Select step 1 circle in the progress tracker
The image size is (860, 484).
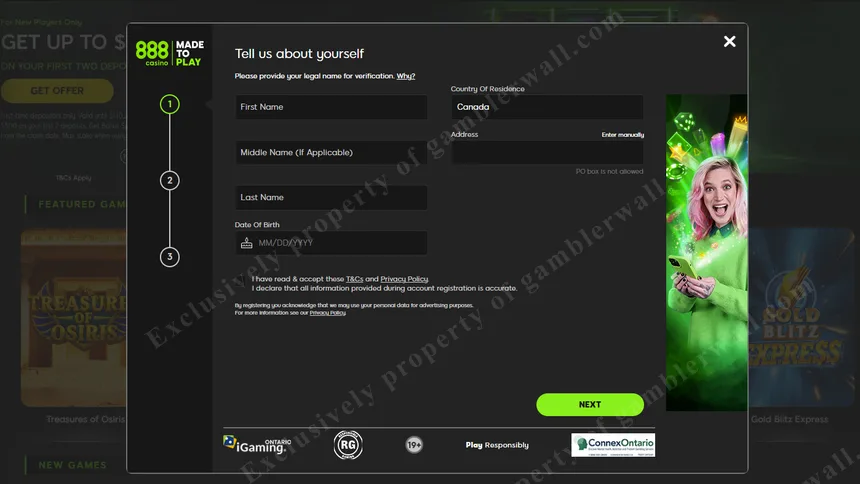click(x=169, y=104)
